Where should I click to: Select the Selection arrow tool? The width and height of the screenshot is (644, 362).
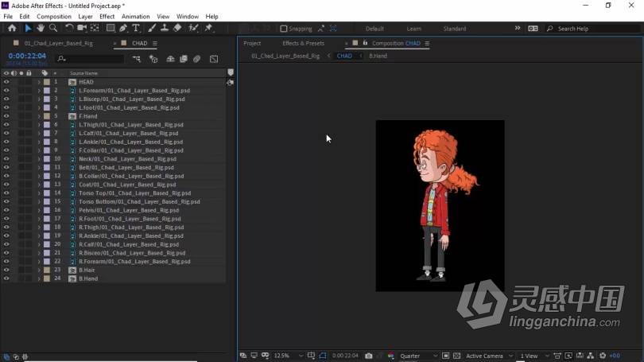tap(28, 28)
